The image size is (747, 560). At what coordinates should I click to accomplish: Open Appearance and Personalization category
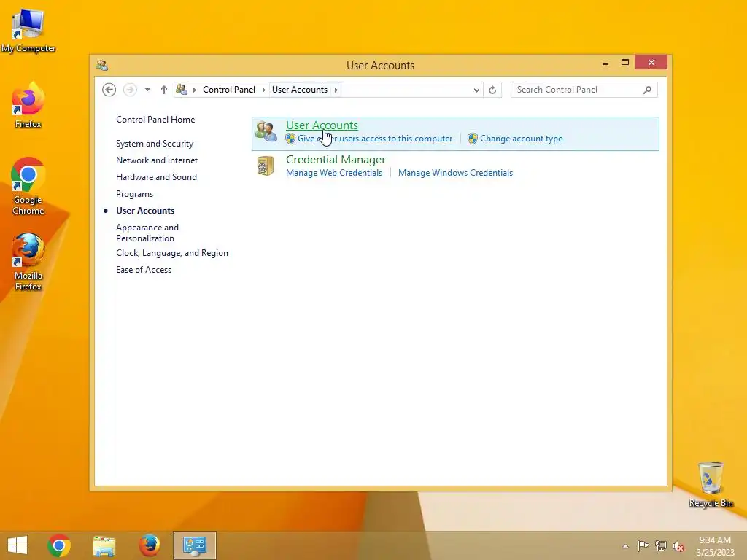[147, 233]
